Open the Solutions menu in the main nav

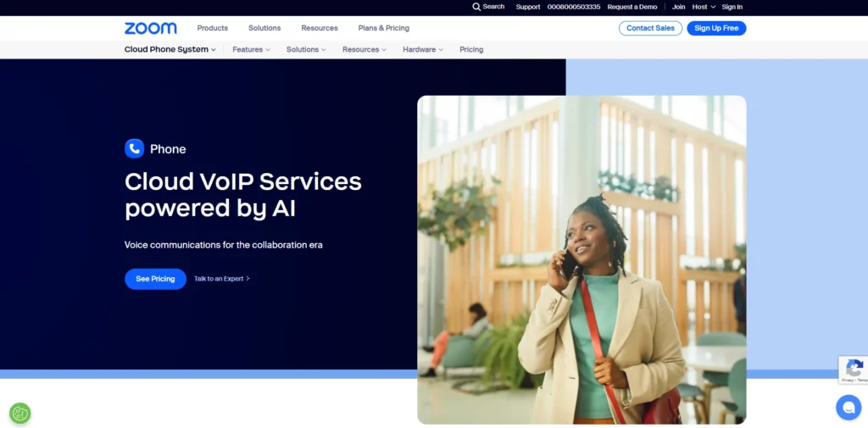(264, 28)
